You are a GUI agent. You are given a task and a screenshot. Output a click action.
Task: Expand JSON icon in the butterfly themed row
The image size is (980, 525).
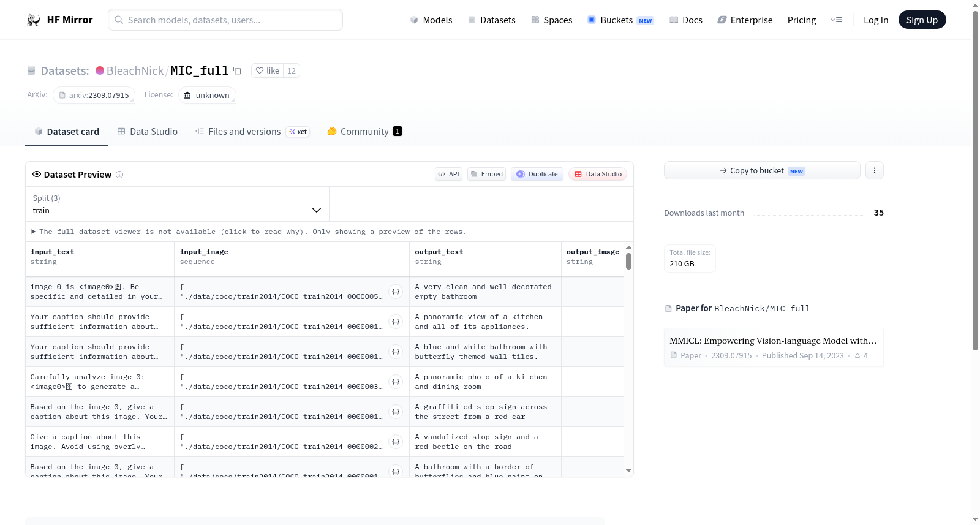click(x=396, y=352)
